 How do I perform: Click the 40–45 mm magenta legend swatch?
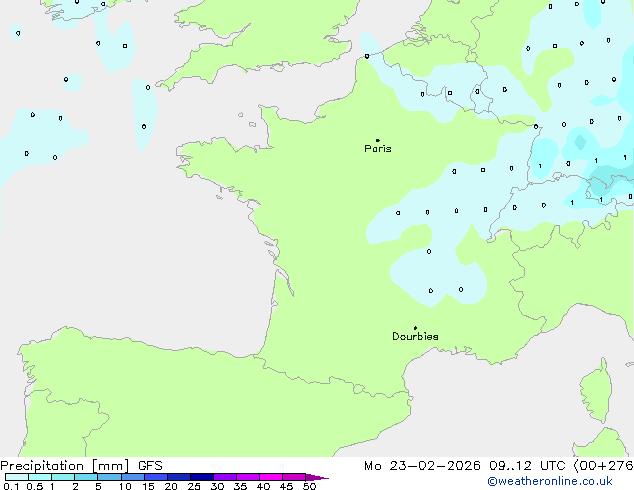[x=271, y=477]
